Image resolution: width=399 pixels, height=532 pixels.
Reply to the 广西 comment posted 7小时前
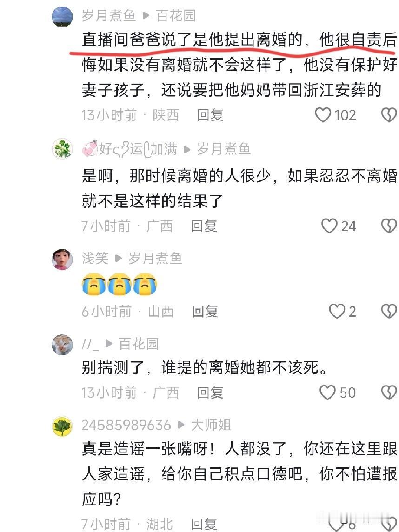(204, 226)
